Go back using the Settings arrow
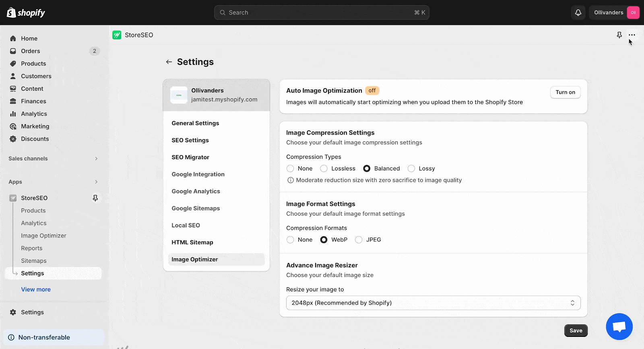The image size is (644, 349). pyautogui.click(x=169, y=62)
